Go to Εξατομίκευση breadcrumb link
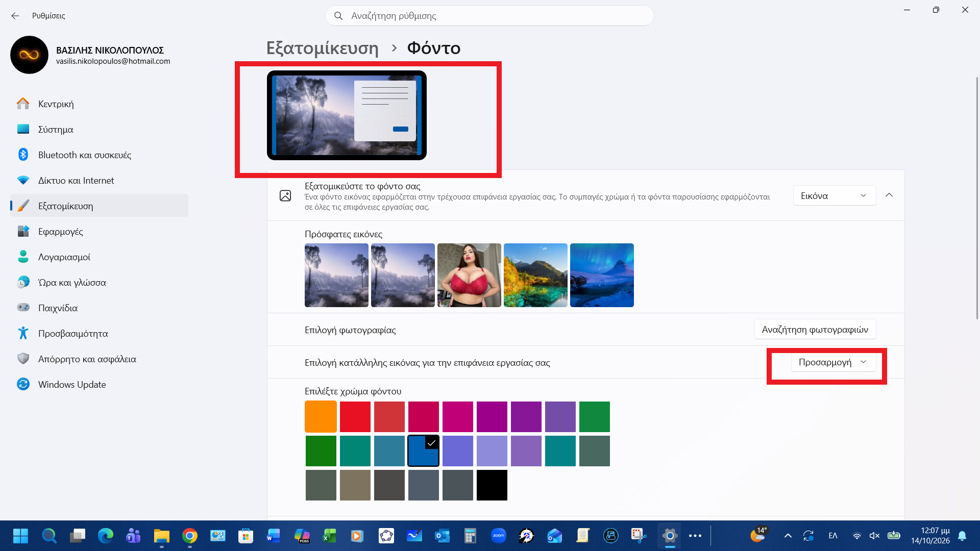Image resolution: width=980 pixels, height=551 pixels. [323, 48]
